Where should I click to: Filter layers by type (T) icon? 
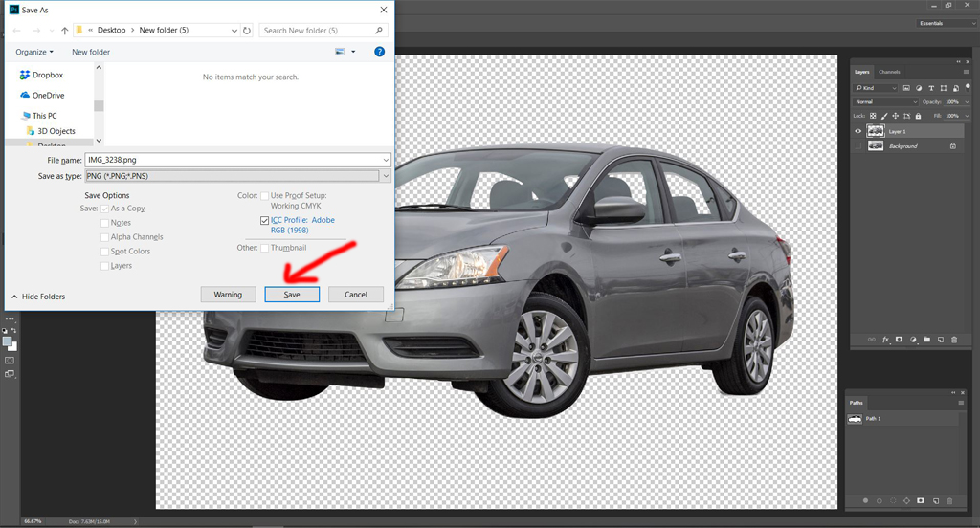(931, 88)
